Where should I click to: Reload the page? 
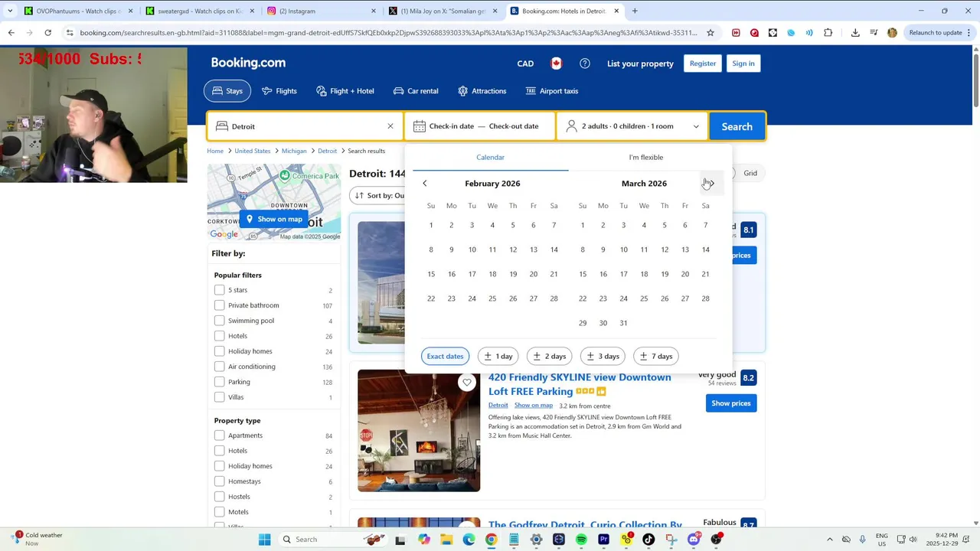[47, 33]
